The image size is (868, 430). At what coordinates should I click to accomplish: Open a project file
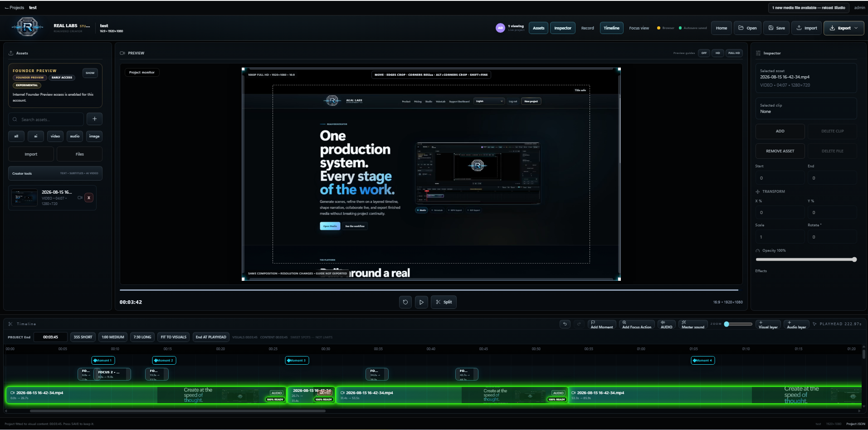pos(747,28)
